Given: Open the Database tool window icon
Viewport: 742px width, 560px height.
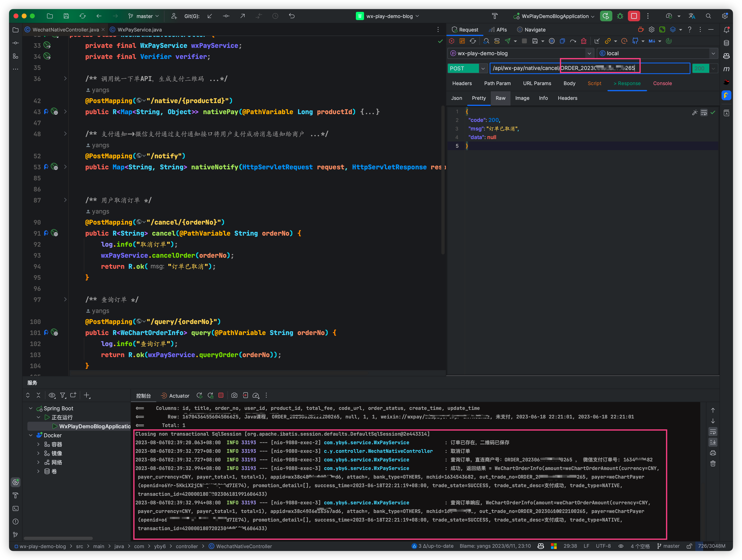Looking at the screenshot, I should pos(726,43).
